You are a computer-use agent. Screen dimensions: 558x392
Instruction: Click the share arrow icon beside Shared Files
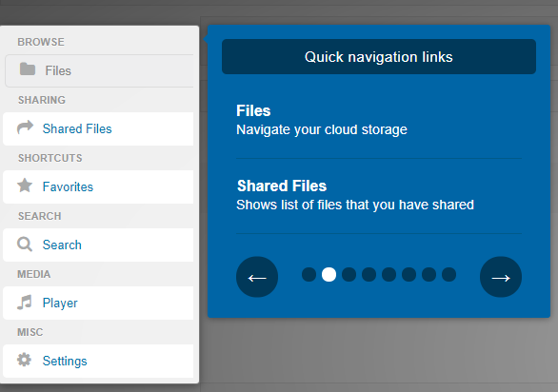tap(25, 127)
